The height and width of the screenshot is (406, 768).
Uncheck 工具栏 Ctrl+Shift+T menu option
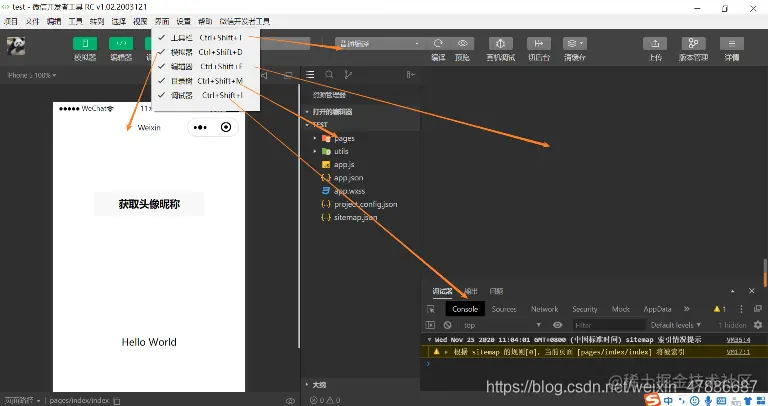[x=206, y=38]
